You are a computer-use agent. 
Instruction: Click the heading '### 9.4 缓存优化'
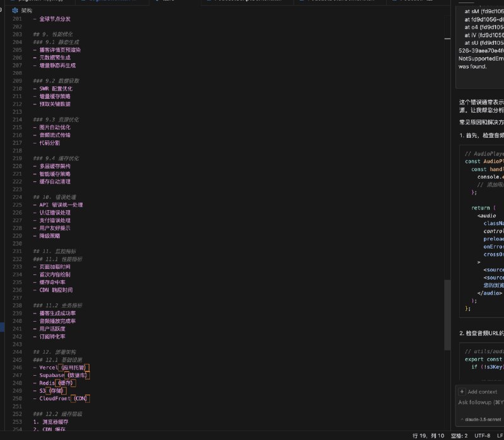tap(56, 159)
